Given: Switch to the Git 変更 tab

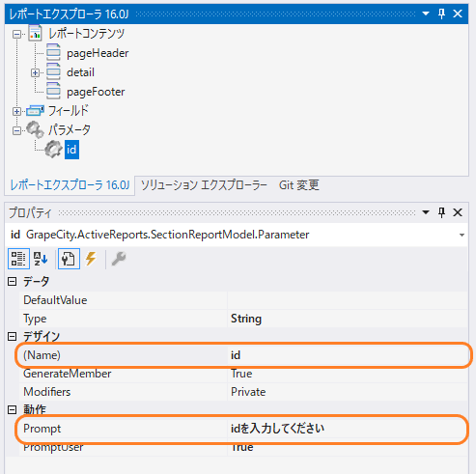Looking at the screenshot, I should click(299, 185).
